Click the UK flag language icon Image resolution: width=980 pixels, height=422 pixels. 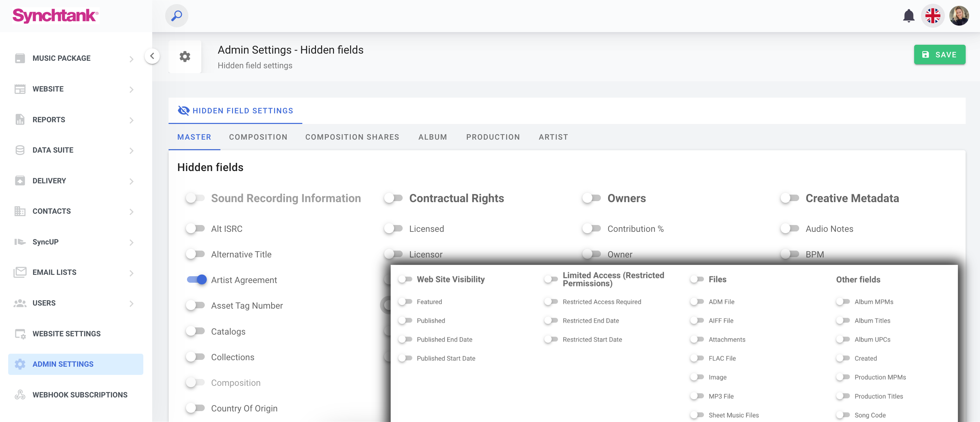[933, 16]
